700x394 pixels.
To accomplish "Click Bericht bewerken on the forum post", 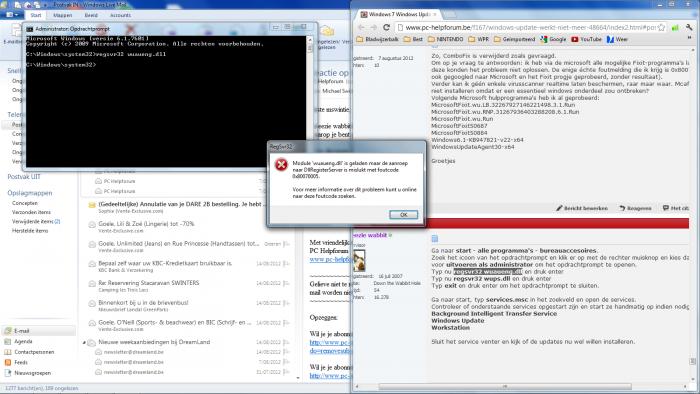I will pos(582,208).
